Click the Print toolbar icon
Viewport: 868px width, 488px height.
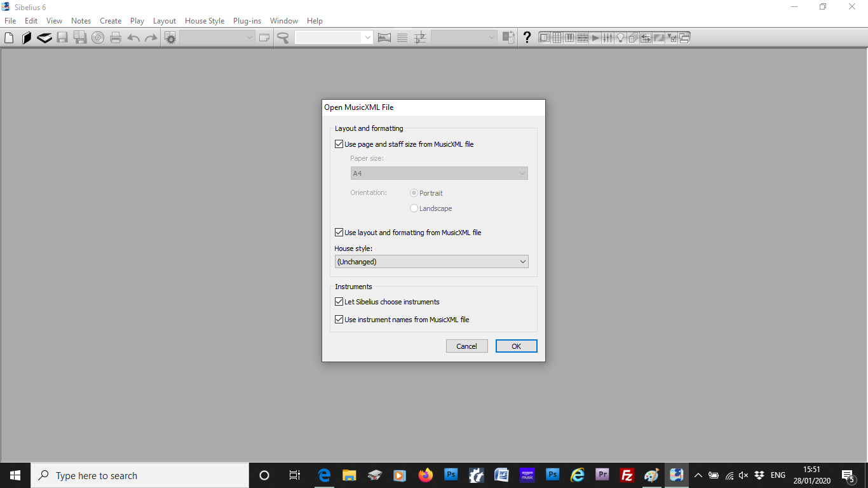(116, 37)
